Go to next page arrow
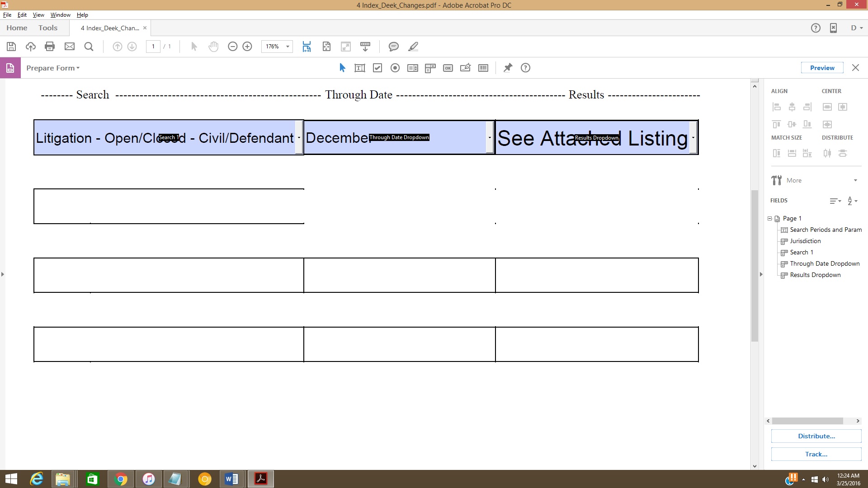This screenshot has height=488, width=868. pos(132,47)
